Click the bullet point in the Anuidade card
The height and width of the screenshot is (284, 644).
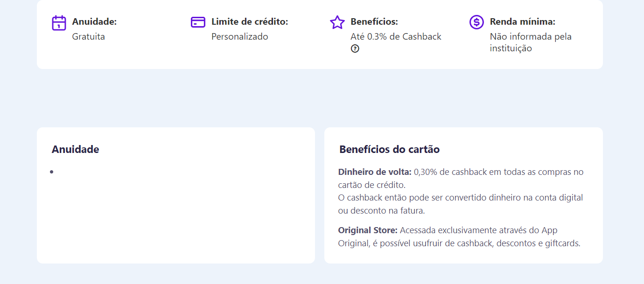pyautogui.click(x=51, y=172)
